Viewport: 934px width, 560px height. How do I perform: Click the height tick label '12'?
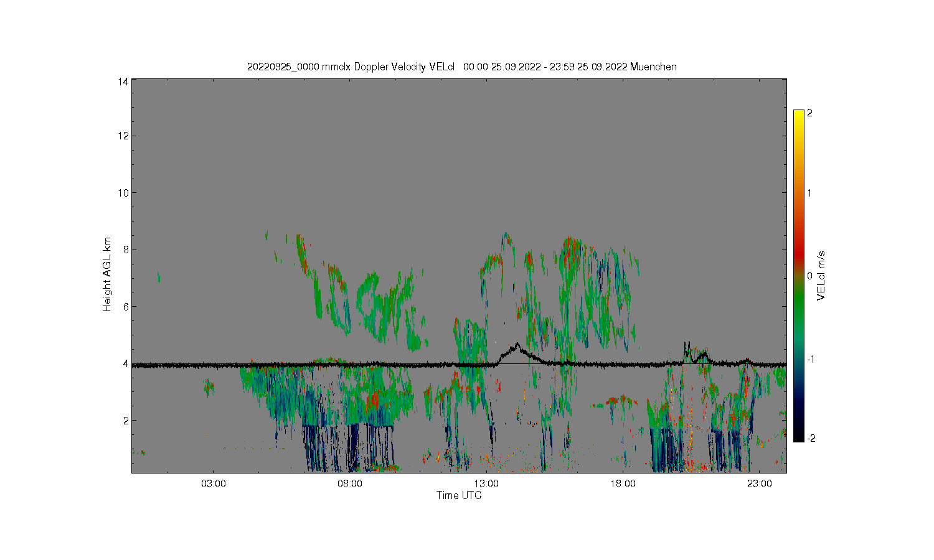tap(123, 136)
